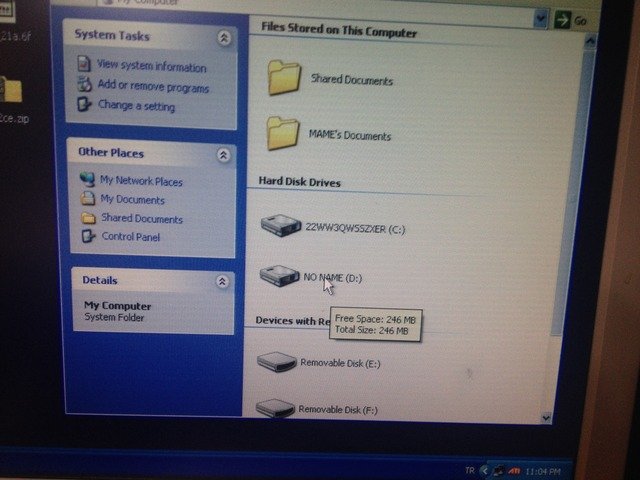The height and width of the screenshot is (480, 640).
Task: Open MAME's Documents folder icon
Action: pyautogui.click(x=284, y=133)
